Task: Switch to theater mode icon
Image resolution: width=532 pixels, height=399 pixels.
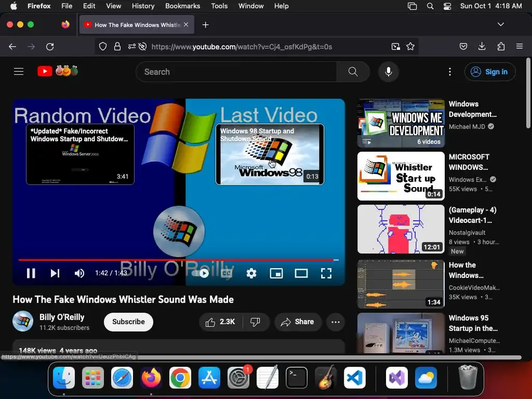Action: 301,273
